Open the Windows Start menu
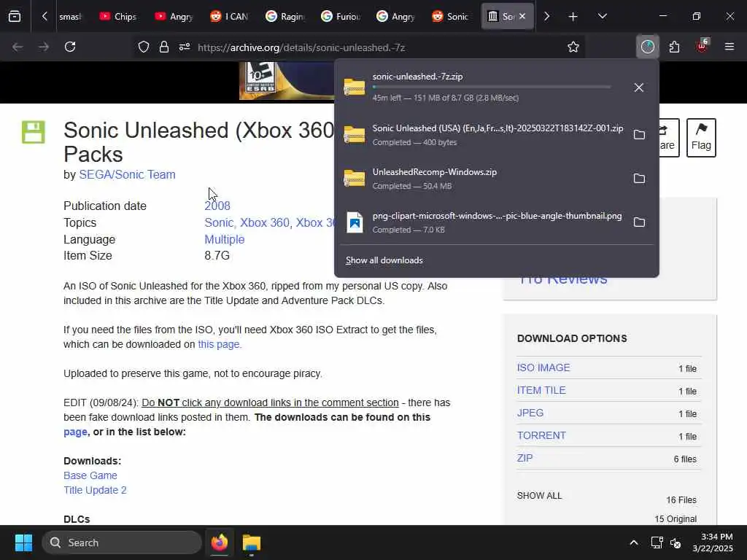 [x=23, y=542]
